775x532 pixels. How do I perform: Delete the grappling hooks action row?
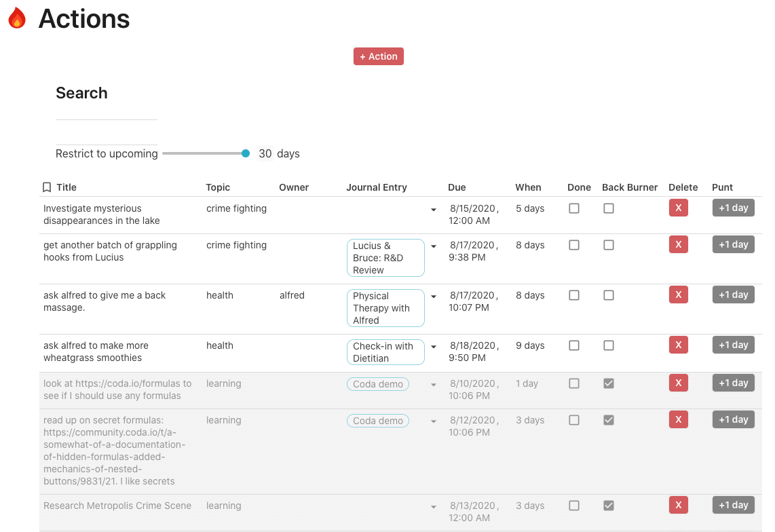[x=678, y=245]
